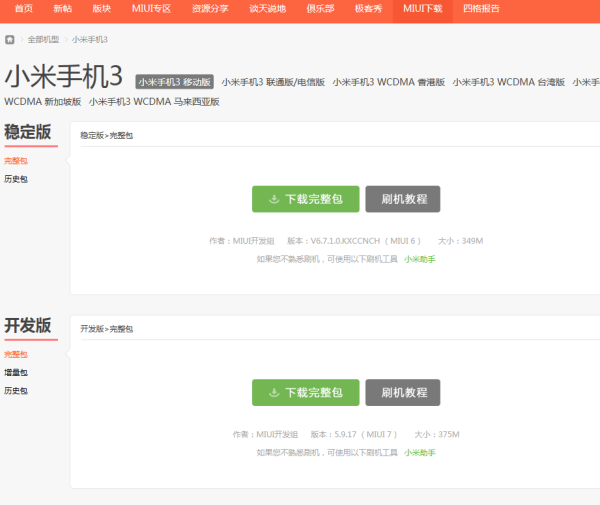This screenshot has height=505, width=600.
Task: Click the 稳定版 section heading
Action: [28, 132]
